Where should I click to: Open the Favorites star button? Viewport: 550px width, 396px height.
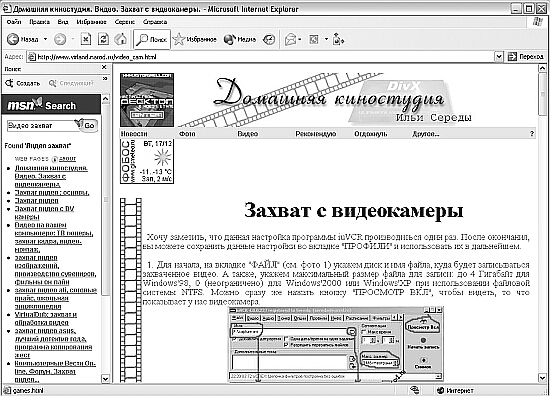click(195, 39)
